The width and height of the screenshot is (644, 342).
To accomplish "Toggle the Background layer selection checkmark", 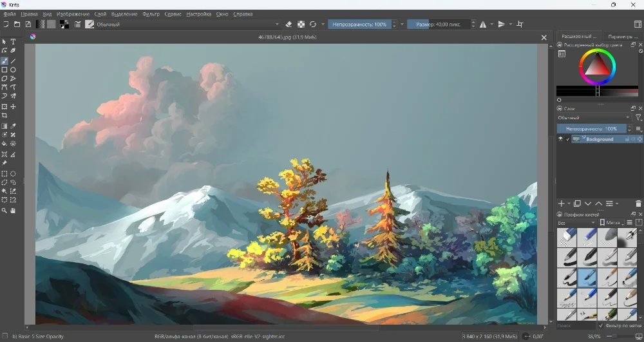I will tap(568, 139).
